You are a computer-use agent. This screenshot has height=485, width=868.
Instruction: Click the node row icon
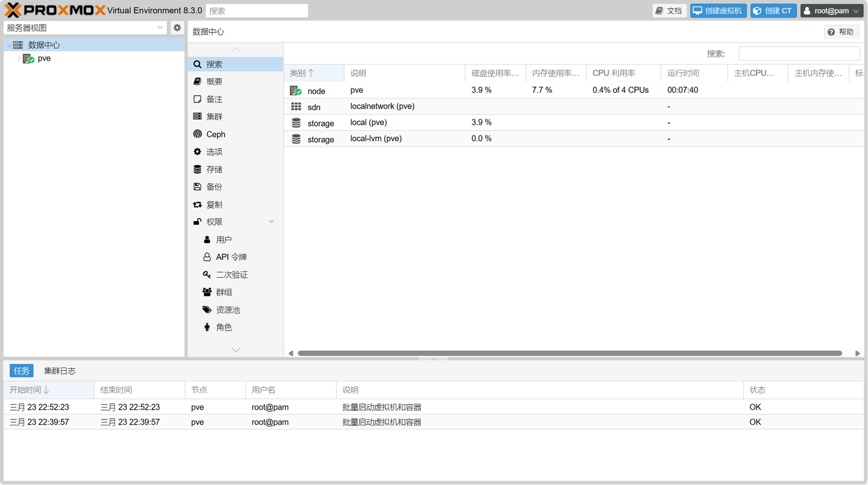tap(296, 90)
